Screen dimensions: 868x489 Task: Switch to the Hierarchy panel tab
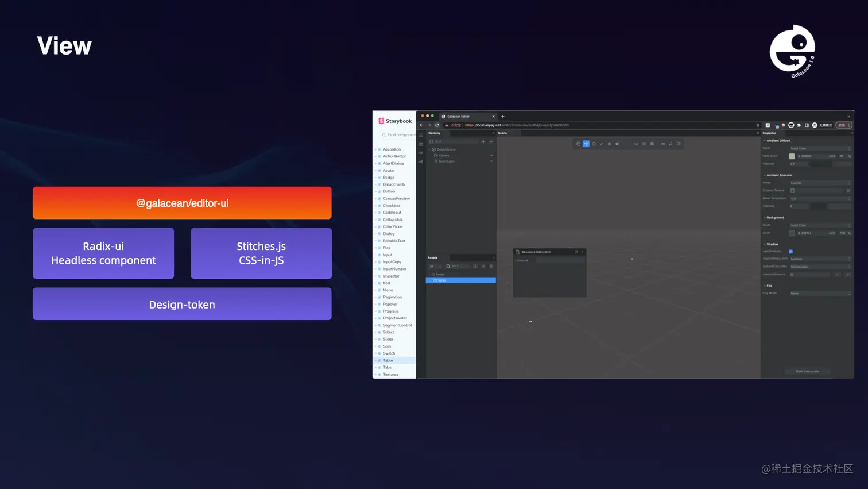(434, 133)
